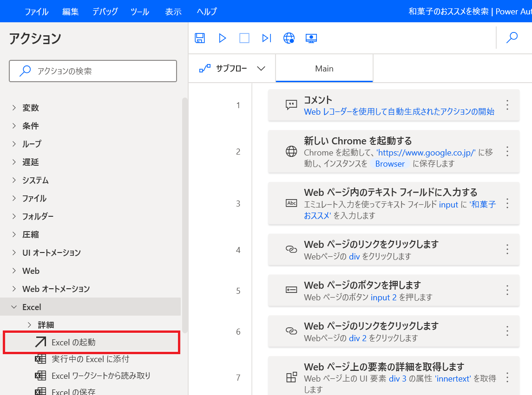
Task: Click the google.co.jp URL link in step 2
Action: coord(426,153)
